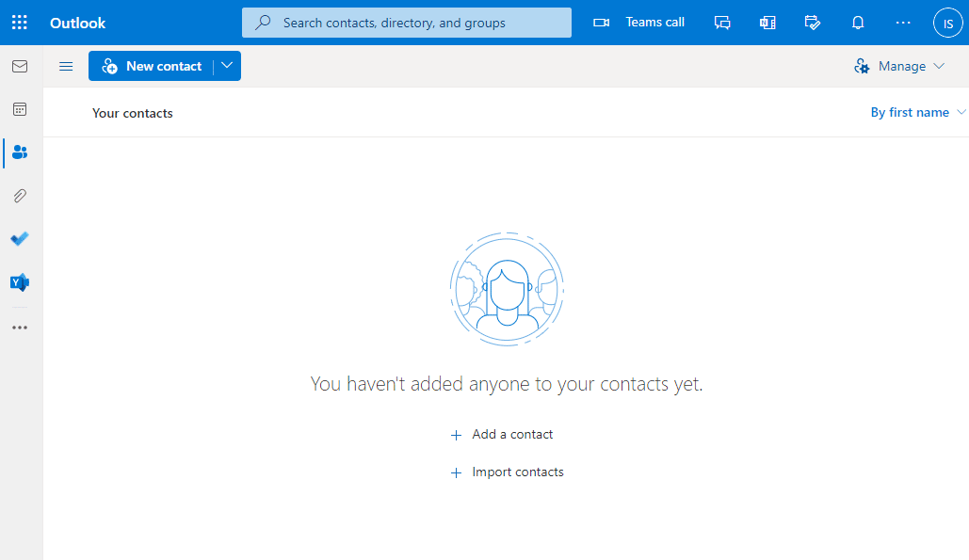Click Import contacts link

point(507,472)
